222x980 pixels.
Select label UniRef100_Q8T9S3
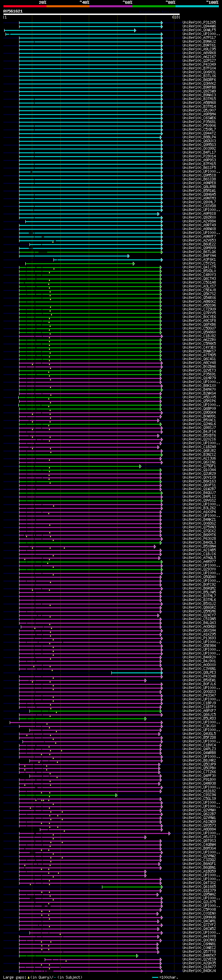(x=199, y=841)
